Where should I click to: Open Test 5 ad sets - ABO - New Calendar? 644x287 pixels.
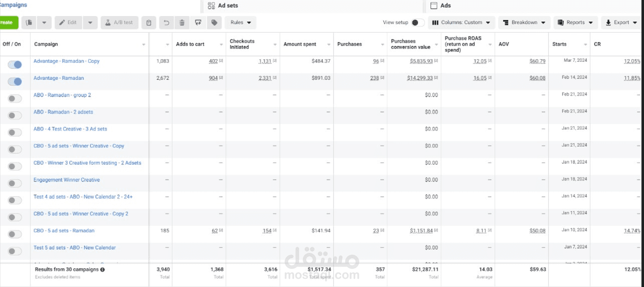point(75,248)
